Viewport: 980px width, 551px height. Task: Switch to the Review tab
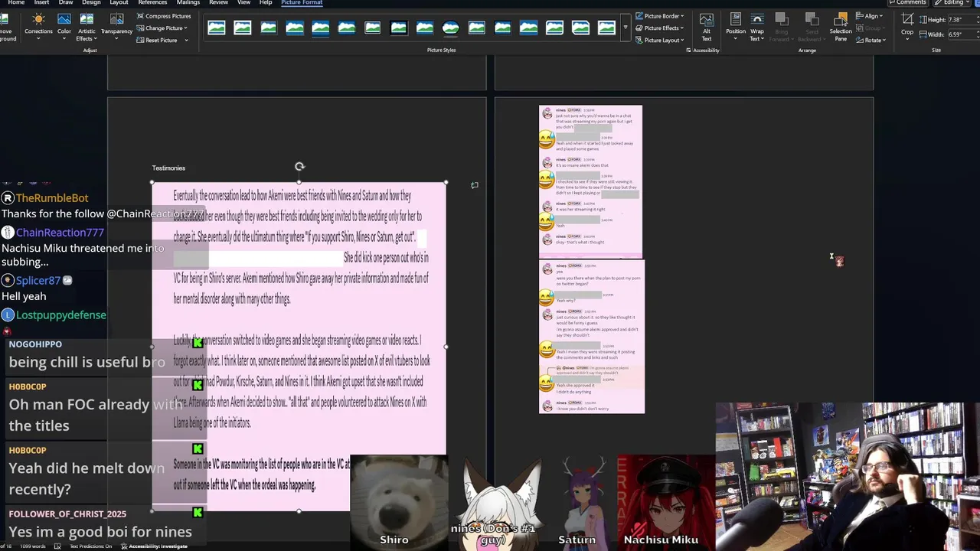pyautogui.click(x=218, y=2)
